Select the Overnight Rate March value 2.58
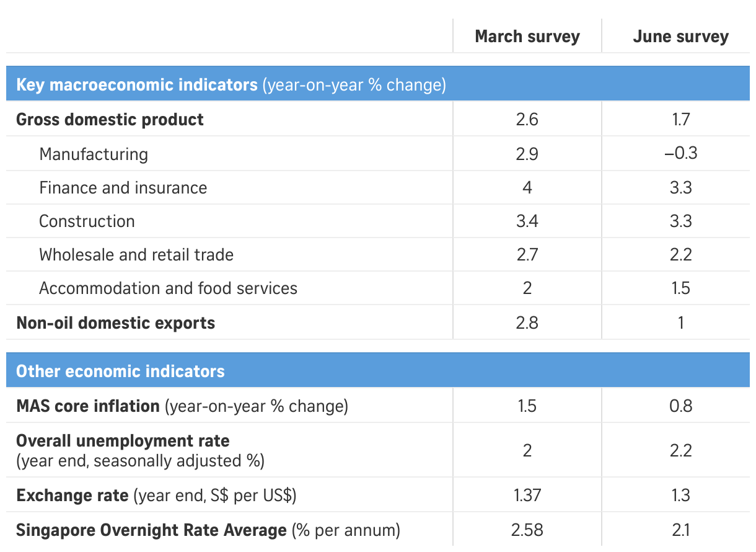Image resolution: width=756 pixels, height=552 pixels. tap(527, 530)
